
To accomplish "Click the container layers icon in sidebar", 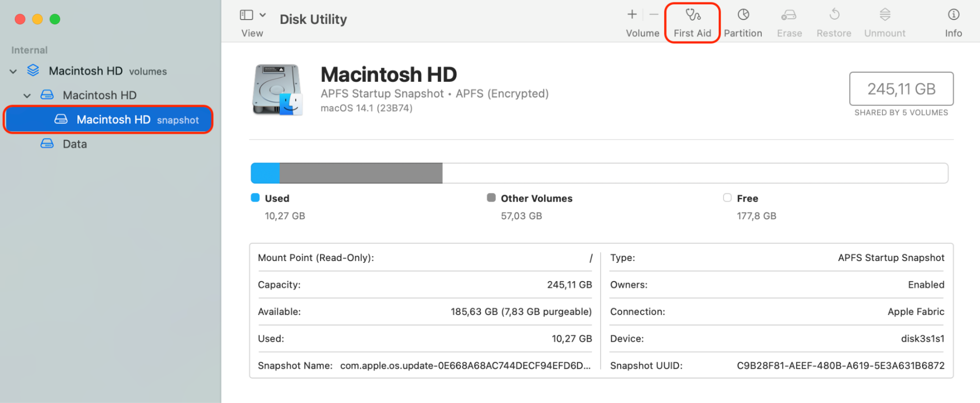I will pyautogui.click(x=33, y=71).
